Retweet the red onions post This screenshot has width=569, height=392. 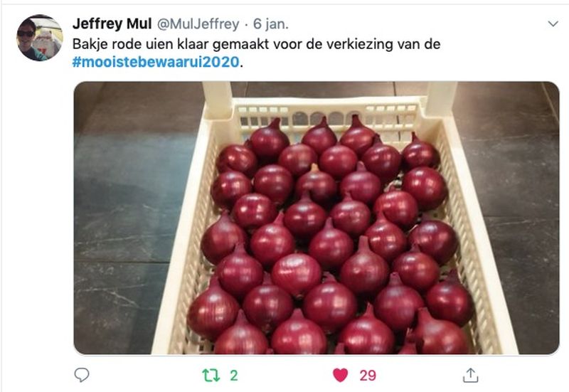[211, 376]
